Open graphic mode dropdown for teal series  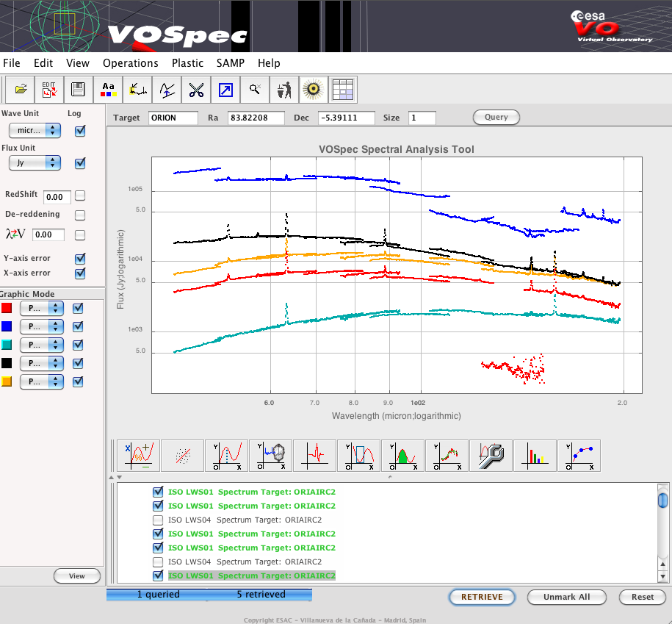tap(42, 345)
